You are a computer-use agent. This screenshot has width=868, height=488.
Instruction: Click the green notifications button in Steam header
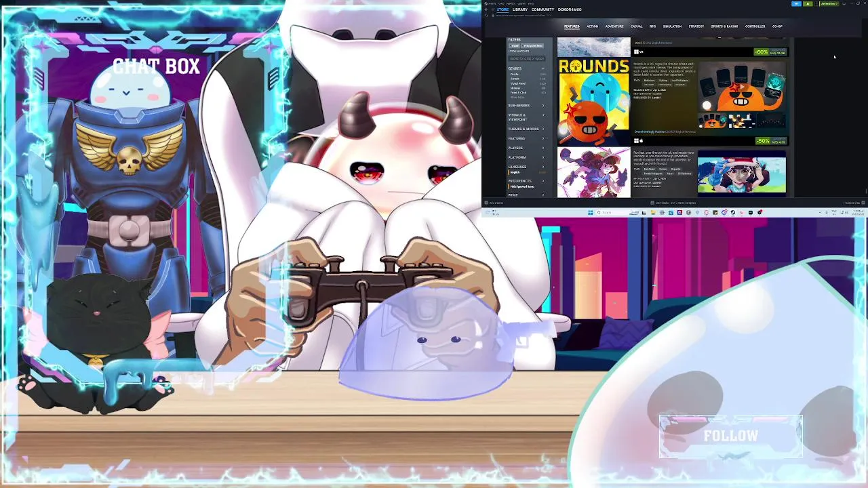[x=808, y=3]
